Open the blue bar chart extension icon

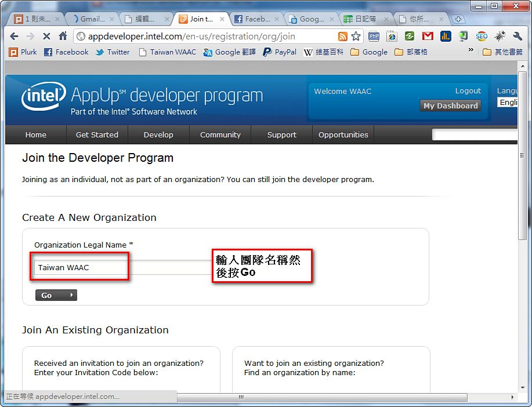click(x=446, y=36)
